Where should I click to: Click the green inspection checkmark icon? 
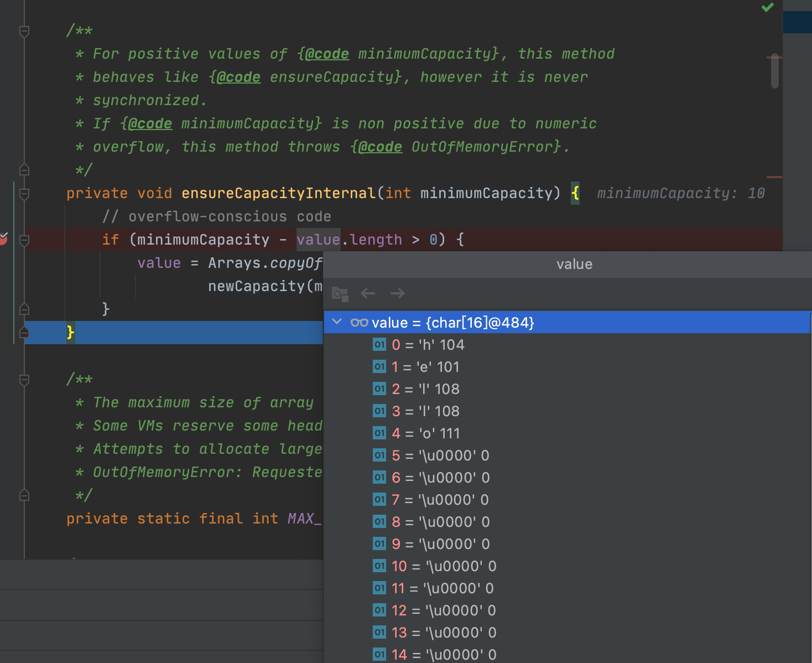(768, 7)
